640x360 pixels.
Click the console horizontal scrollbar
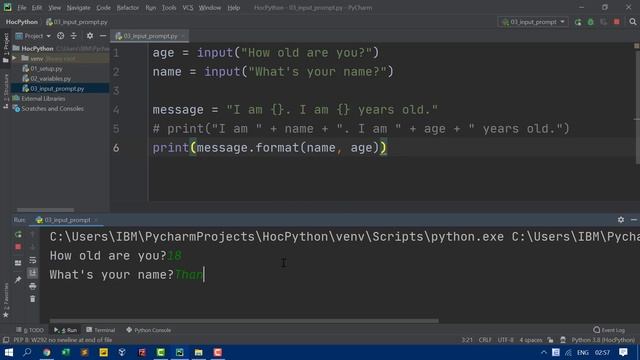point(244,321)
